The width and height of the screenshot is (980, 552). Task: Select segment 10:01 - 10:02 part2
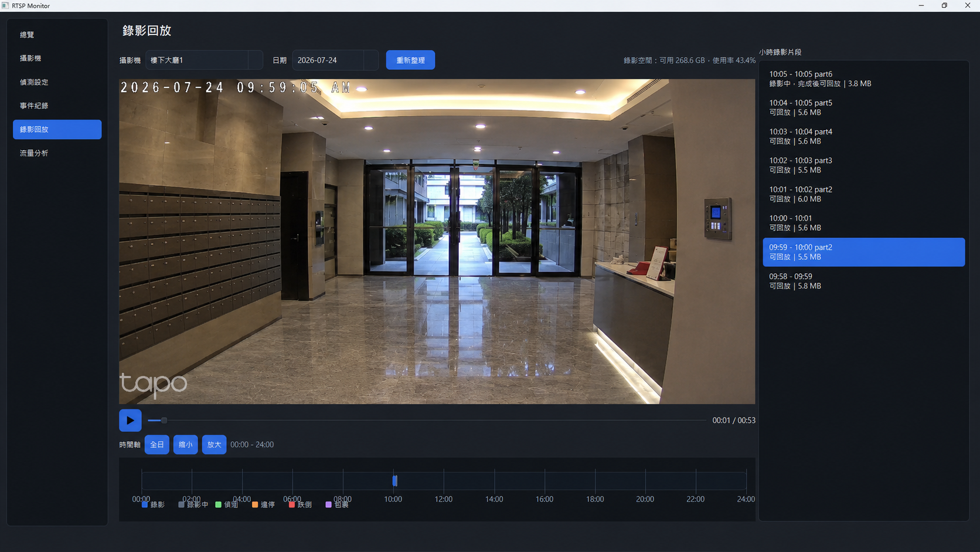(863, 194)
